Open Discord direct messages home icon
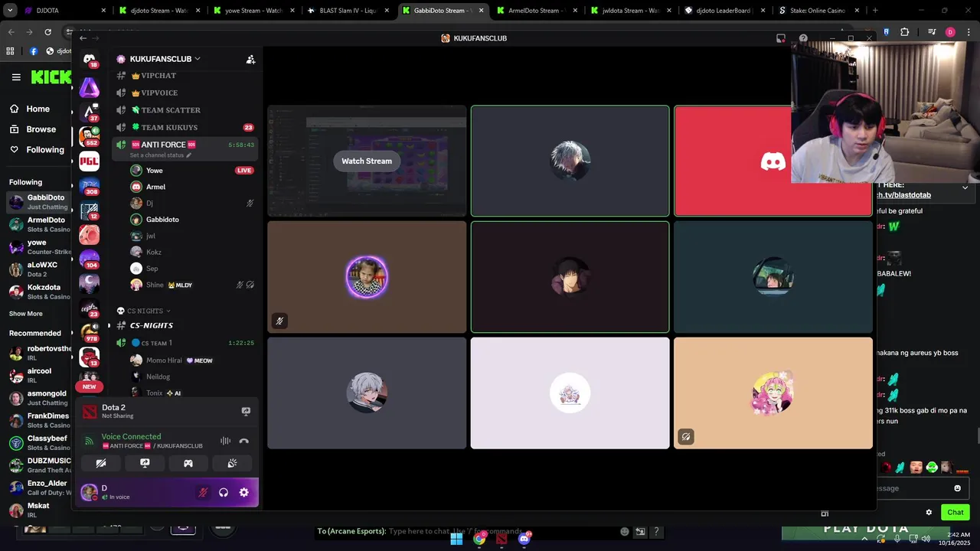980x551 pixels. (90, 60)
